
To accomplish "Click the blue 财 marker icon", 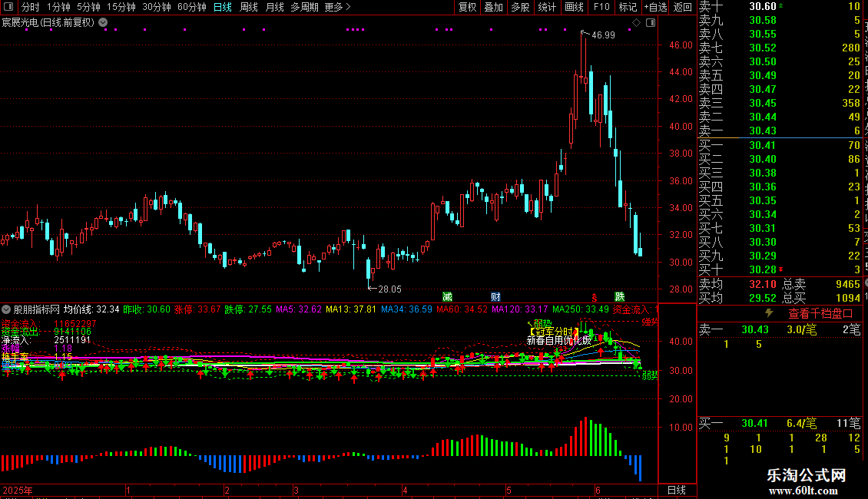I will [x=495, y=297].
